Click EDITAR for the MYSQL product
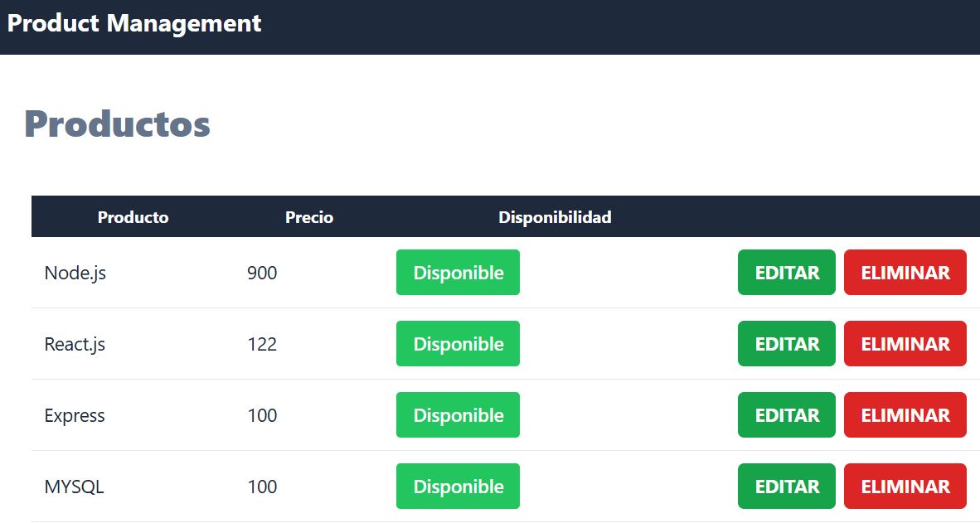This screenshot has width=980, height=523. pyautogui.click(x=786, y=487)
